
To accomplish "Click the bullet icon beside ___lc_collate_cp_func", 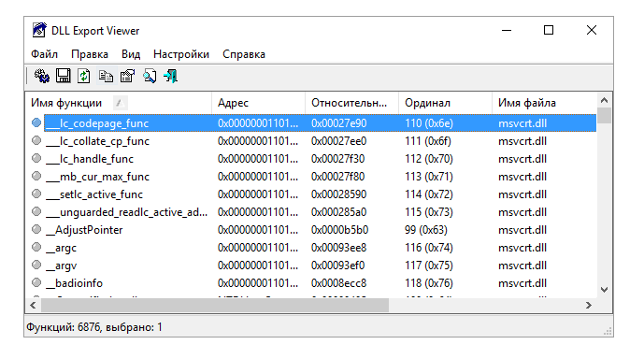I will coord(36,140).
